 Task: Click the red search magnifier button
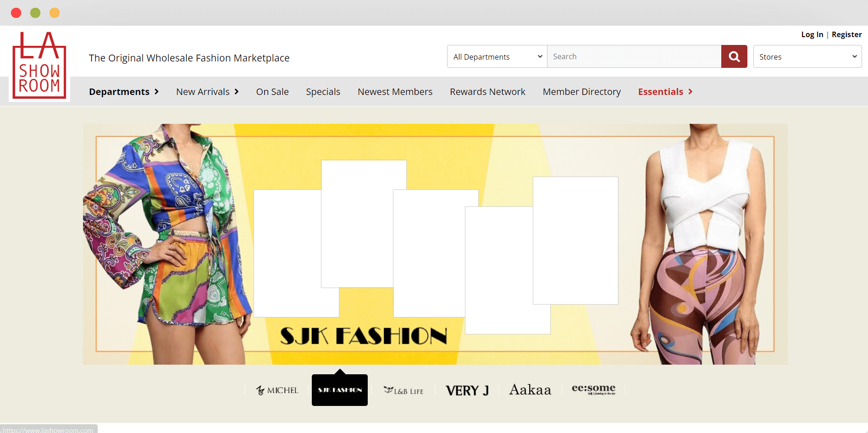click(x=734, y=56)
